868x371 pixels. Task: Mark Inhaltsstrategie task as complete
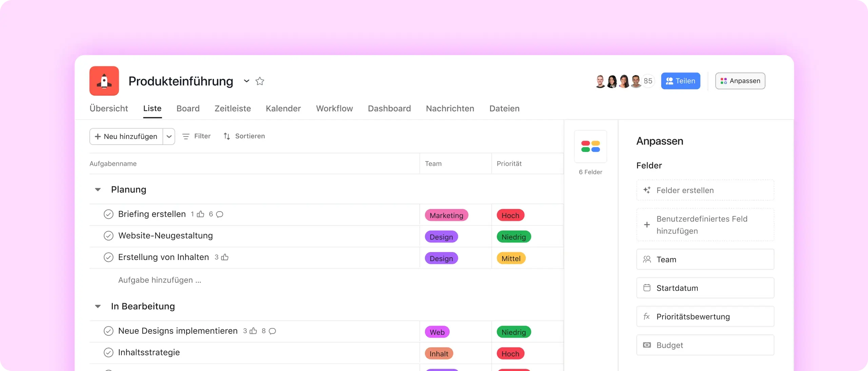[x=108, y=353]
